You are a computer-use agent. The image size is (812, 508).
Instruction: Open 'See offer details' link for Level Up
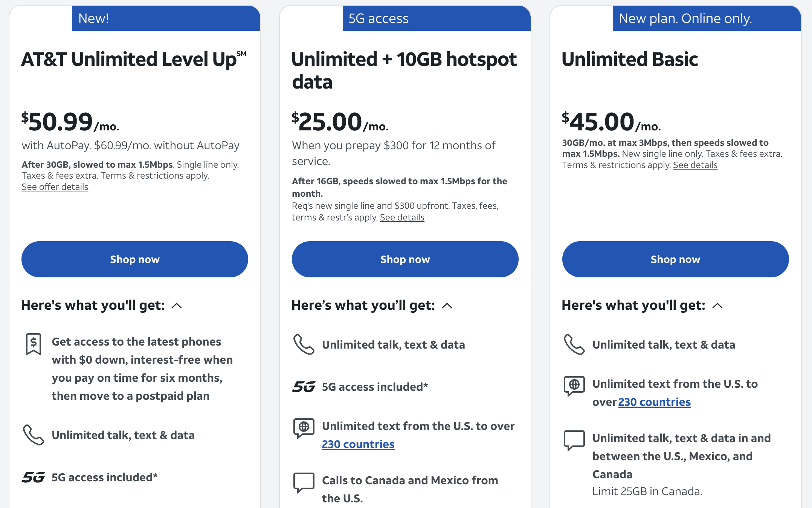[55, 187]
